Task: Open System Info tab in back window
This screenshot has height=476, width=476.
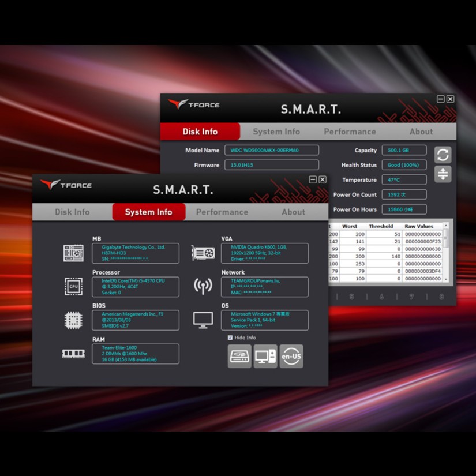Action: 276,132
